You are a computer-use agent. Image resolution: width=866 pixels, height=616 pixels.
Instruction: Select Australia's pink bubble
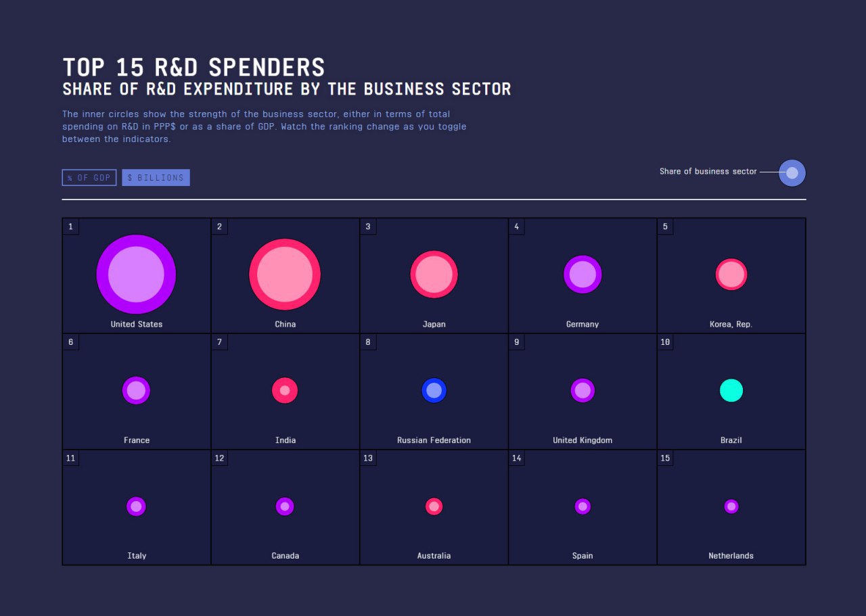(x=434, y=506)
